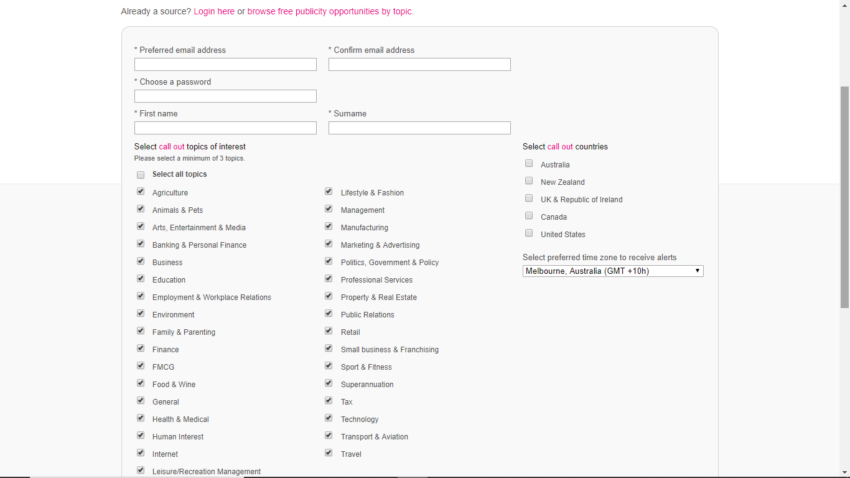
Task: Open the preferred time zone dropdown
Action: pyautogui.click(x=613, y=271)
